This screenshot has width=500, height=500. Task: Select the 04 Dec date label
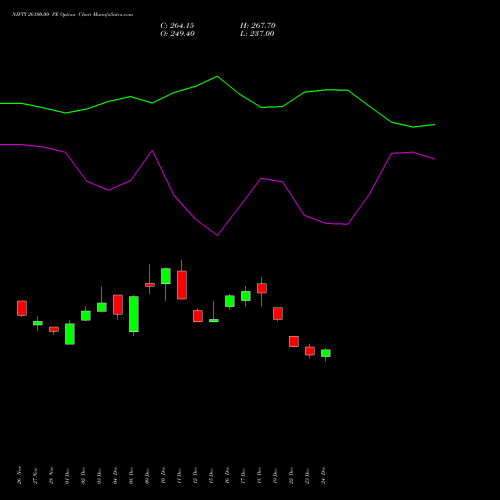[115, 475]
